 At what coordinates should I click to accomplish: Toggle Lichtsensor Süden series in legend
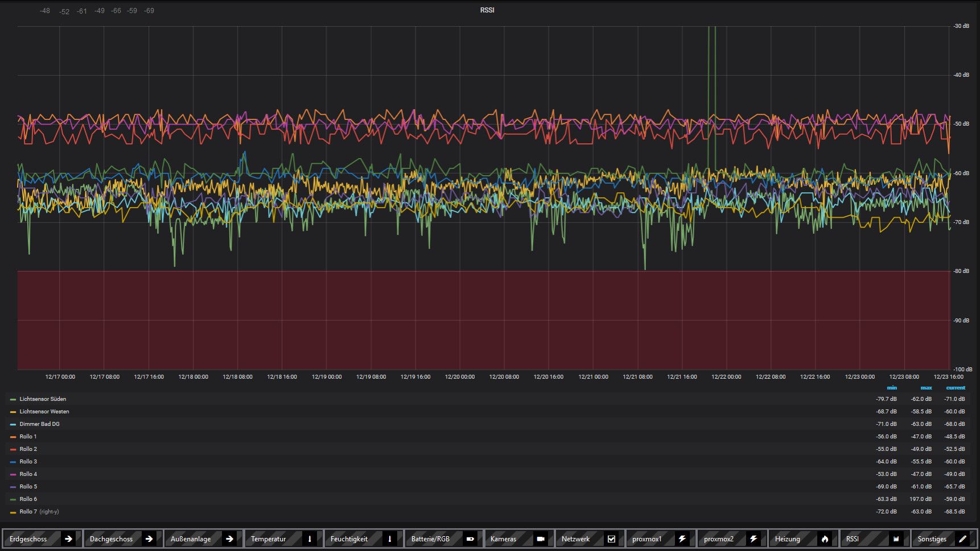pos(43,399)
